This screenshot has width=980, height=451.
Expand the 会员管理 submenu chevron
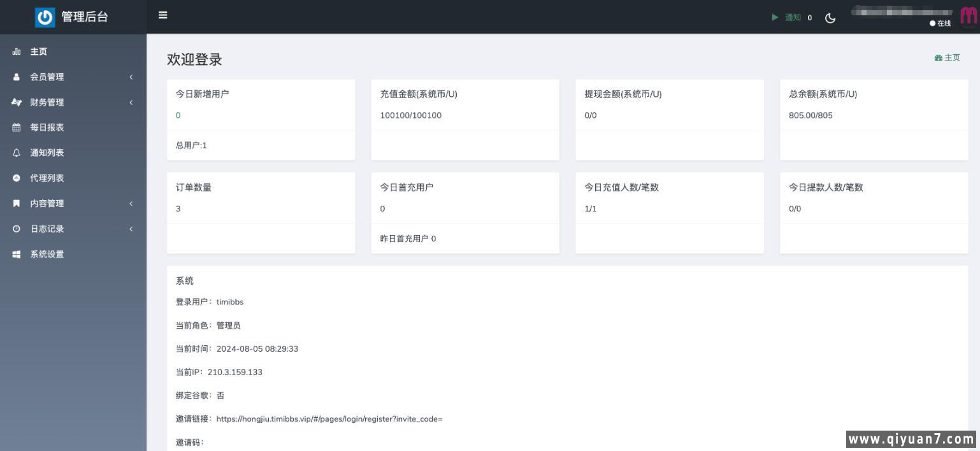pyautogui.click(x=131, y=77)
